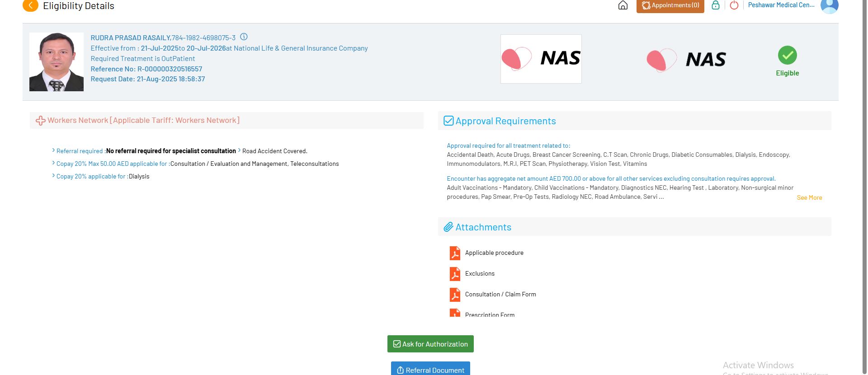The image size is (868, 375).
Task: Click the info icon beside patient ID
Action: point(244,37)
